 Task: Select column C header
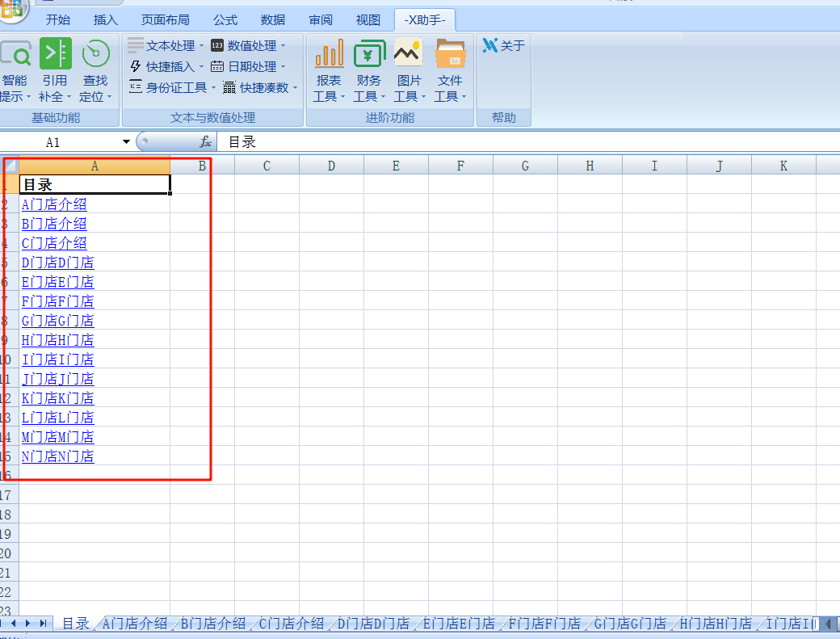267,166
